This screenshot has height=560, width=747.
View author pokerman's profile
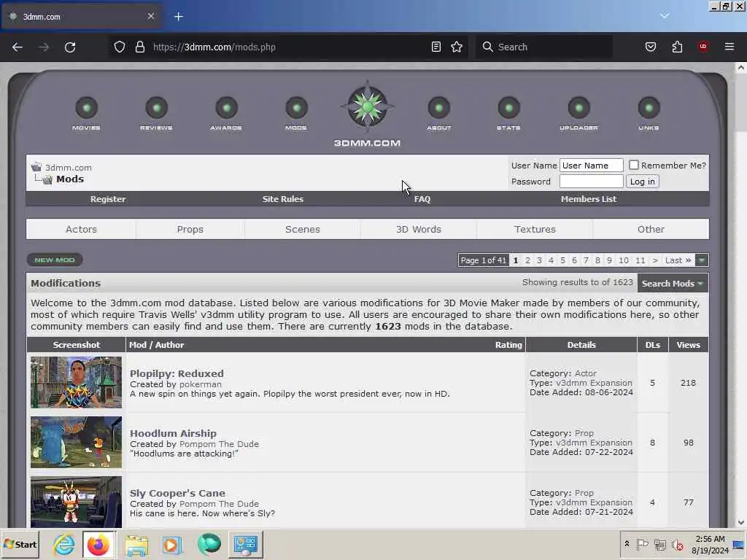[200, 384]
